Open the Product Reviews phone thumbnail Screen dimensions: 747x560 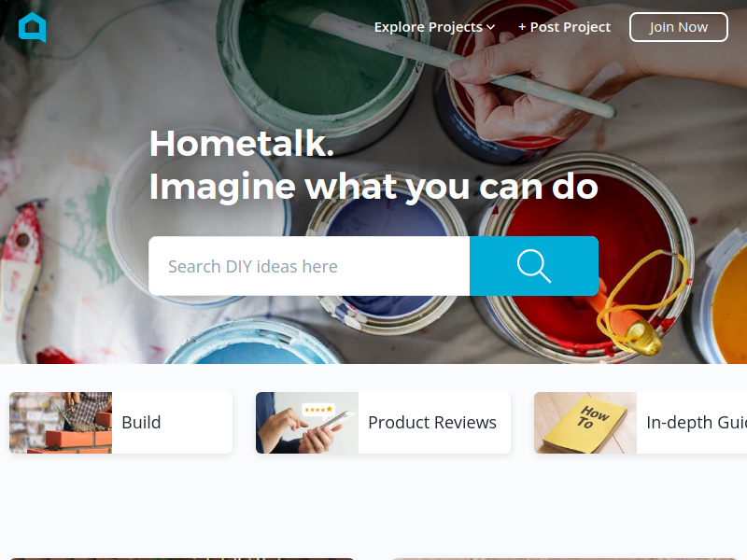click(307, 423)
